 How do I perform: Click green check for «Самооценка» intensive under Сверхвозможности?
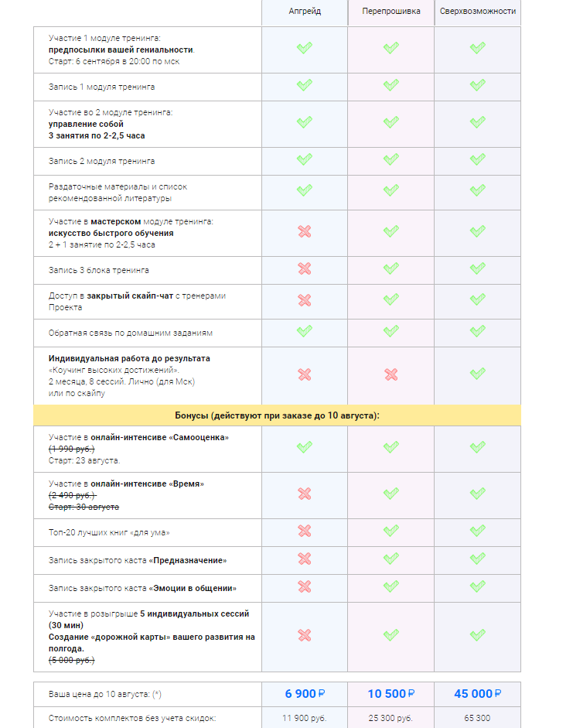coord(478,447)
